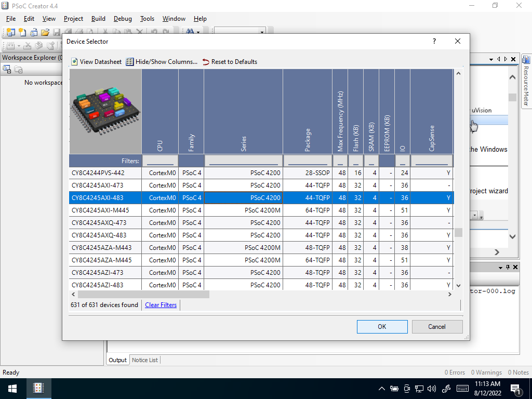The image size is (532, 399).
Task: Click the taskbar volume speaker icon
Action: [x=432, y=389]
